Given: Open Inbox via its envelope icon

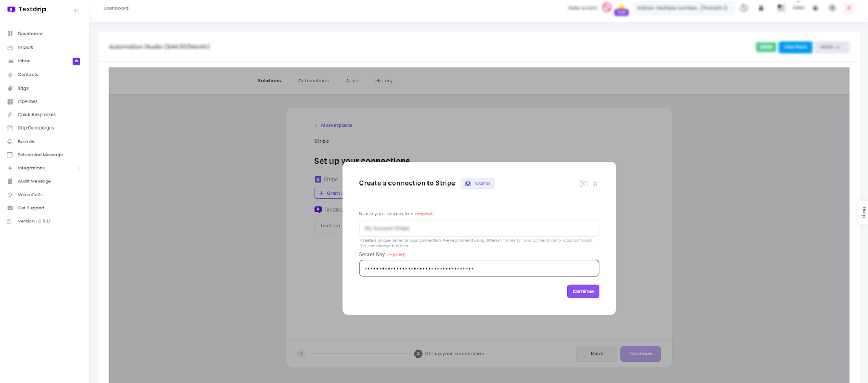Looking at the screenshot, I should (10, 61).
